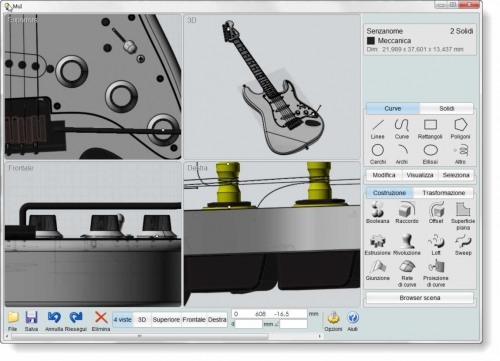The image size is (500, 361).
Task: Choose the Rete di curve tool
Action: [407, 273]
